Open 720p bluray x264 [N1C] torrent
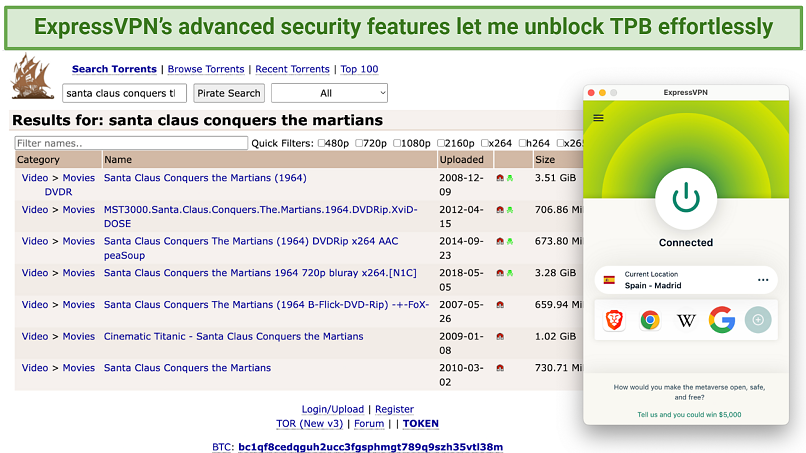Viewport: 806px width, 453px height. [x=260, y=273]
